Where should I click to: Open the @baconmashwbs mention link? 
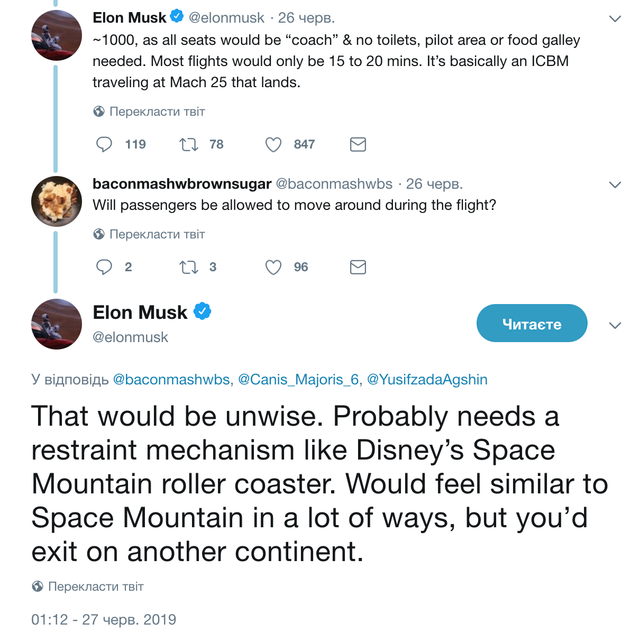coord(171,380)
